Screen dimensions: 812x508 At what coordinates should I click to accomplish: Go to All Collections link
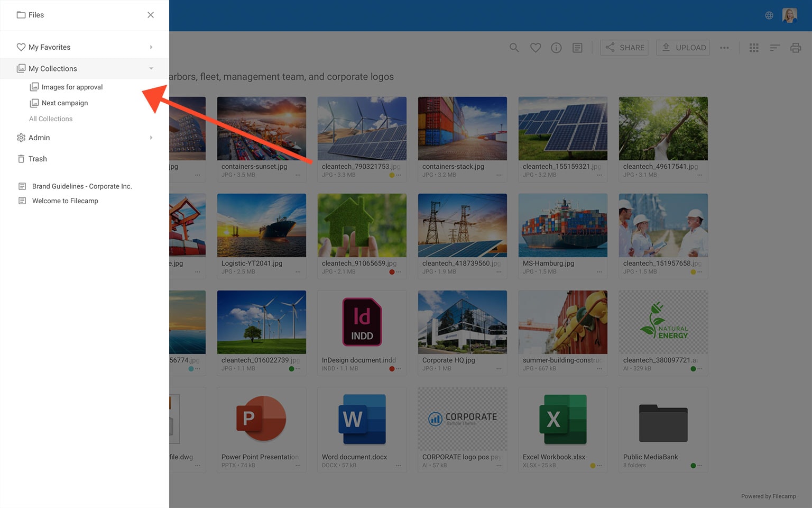coord(51,119)
